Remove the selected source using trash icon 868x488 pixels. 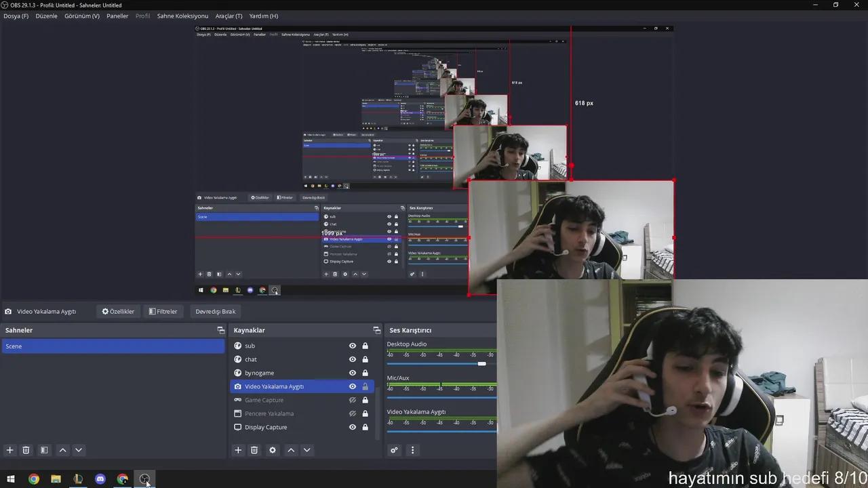click(254, 450)
